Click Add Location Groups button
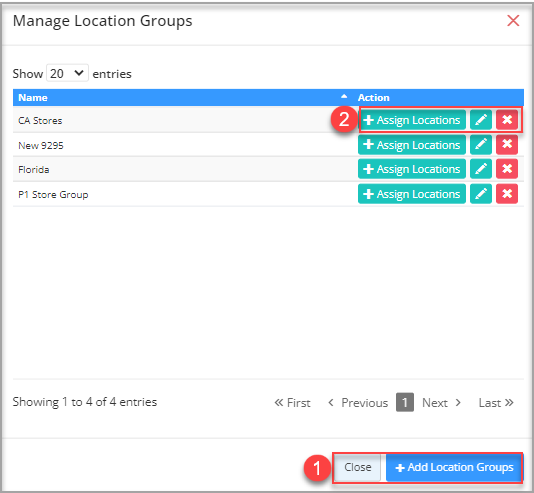Image resolution: width=534 pixels, height=493 pixels. coord(454,467)
